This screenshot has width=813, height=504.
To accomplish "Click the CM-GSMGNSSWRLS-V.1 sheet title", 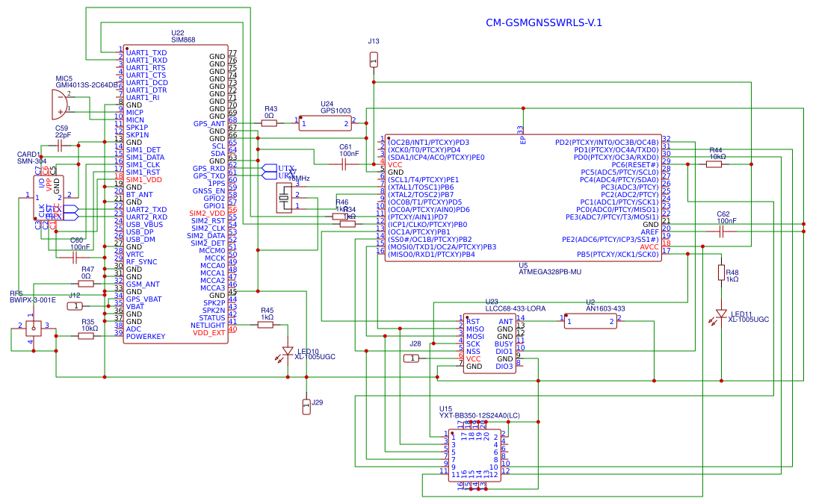I will click(544, 23).
